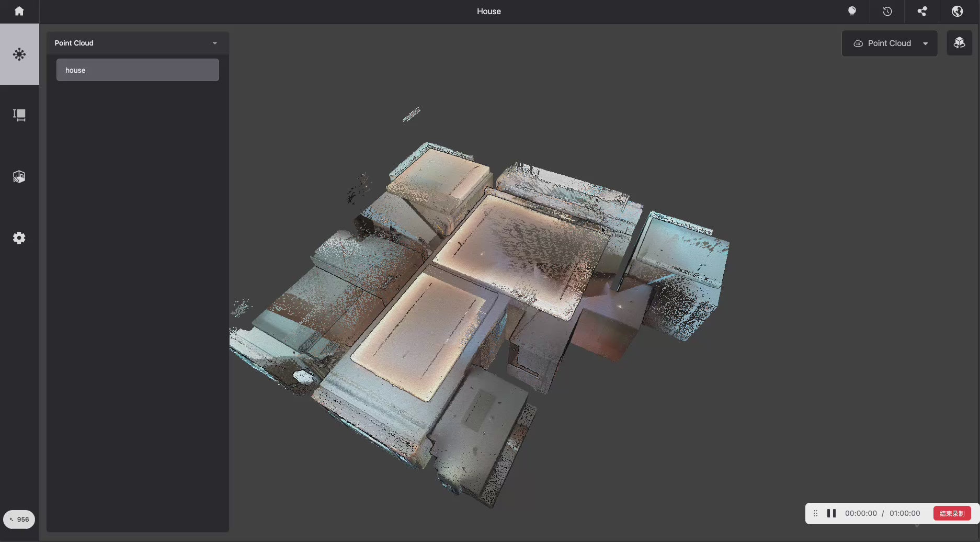The height and width of the screenshot is (542, 980).
Task: Grab the recording bar drag handle
Action: coord(815,513)
